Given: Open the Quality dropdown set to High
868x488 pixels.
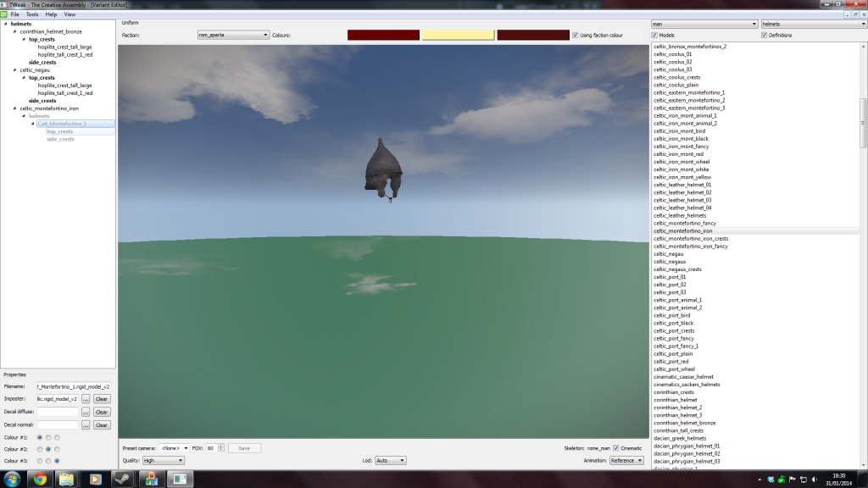Looking at the screenshot, I should click(x=164, y=460).
